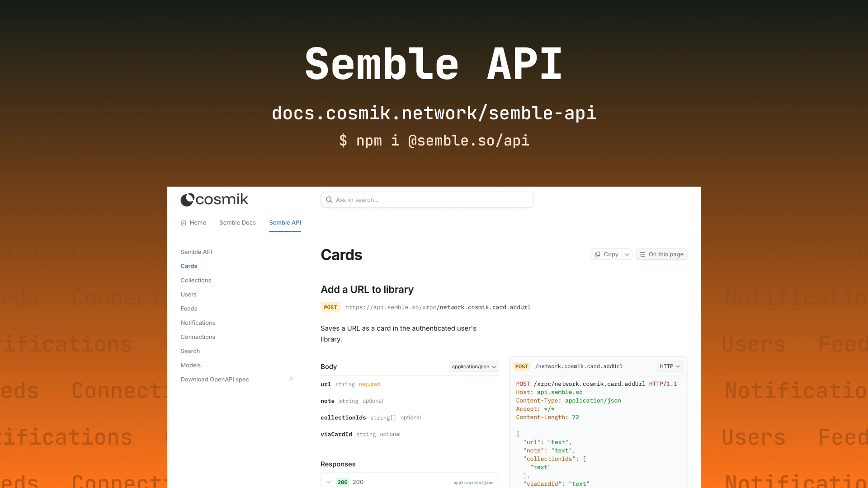Click the external link arrow beside Download OpenAPI spec

pos(291,380)
